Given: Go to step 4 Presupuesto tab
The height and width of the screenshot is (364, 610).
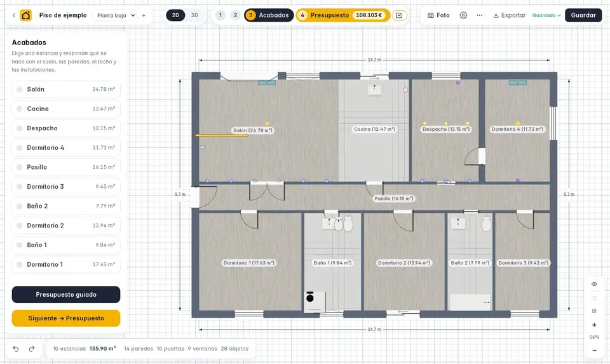Looking at the screenshot, I should click(342, 15).
